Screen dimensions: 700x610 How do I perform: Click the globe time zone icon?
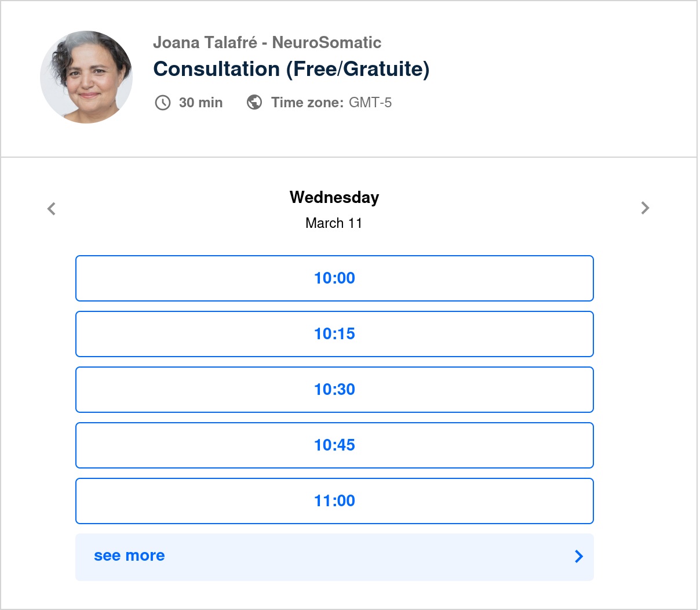tap(254, 102)
